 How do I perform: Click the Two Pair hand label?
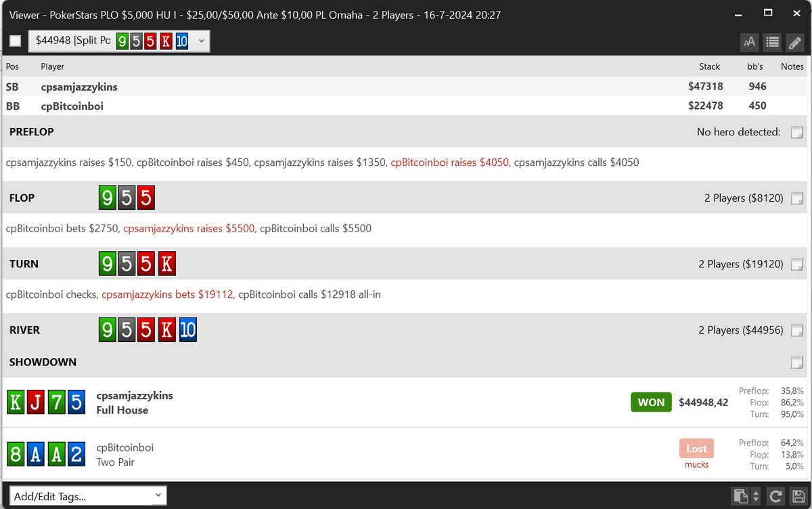click(116, 462)
